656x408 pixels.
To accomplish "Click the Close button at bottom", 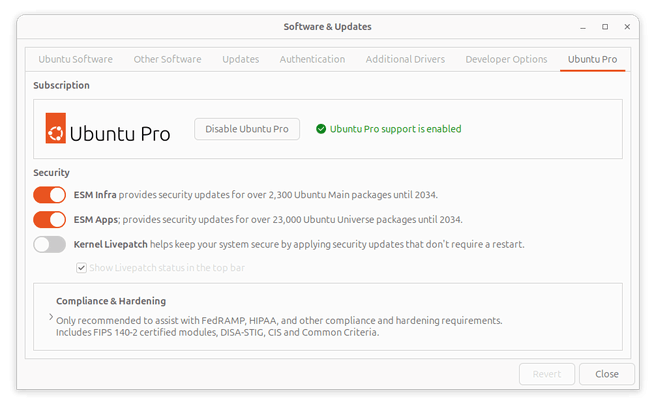I will coord(607,374).
